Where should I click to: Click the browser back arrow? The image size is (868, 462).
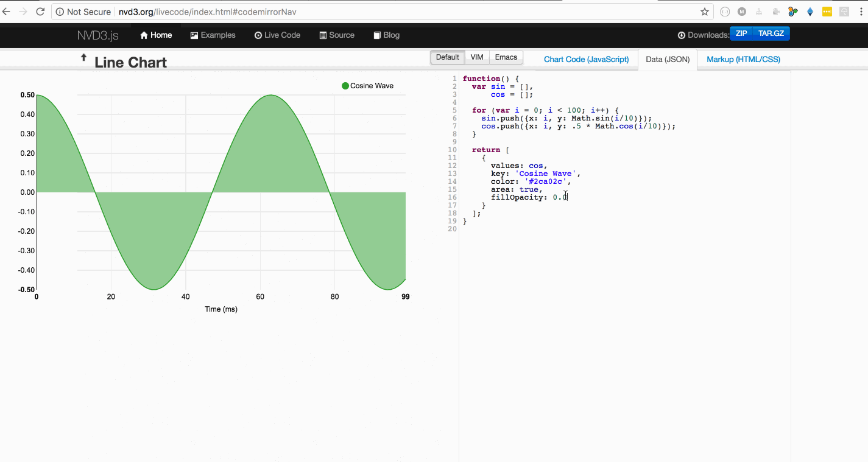click(6, 12)
